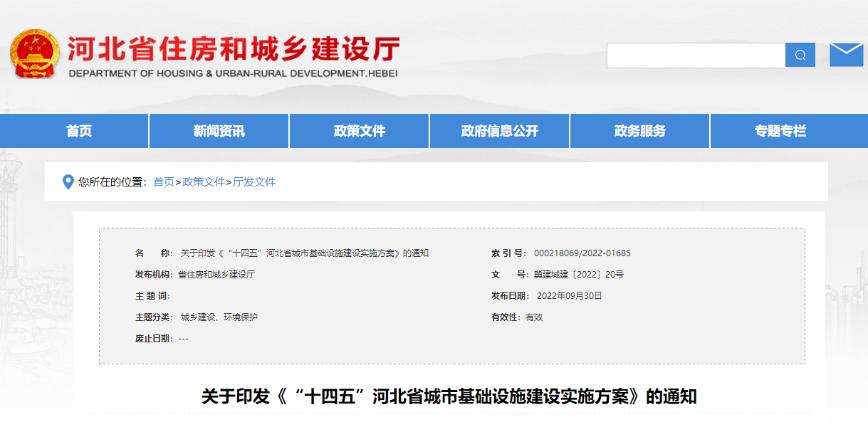Open the 政务服务 menu item

[x=639, y=130]
